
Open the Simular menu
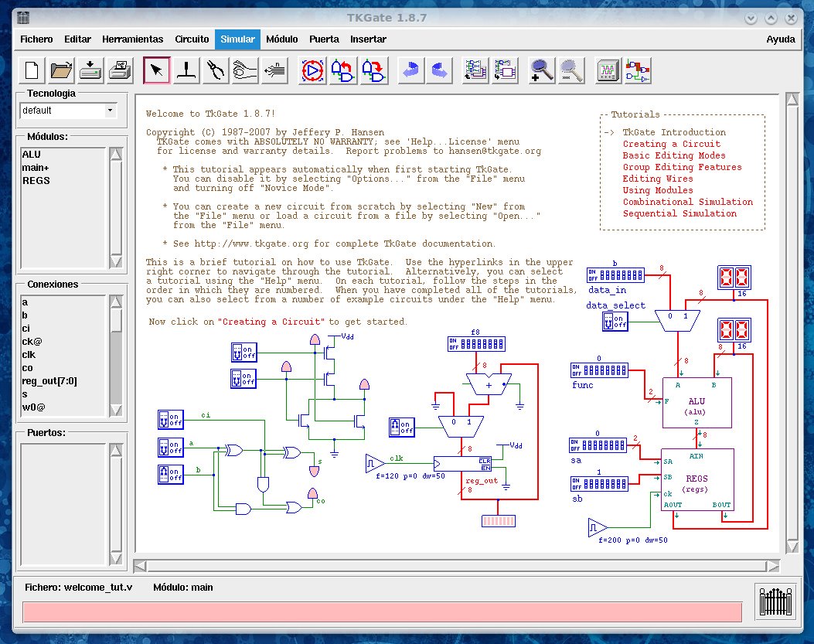(237, 39)
